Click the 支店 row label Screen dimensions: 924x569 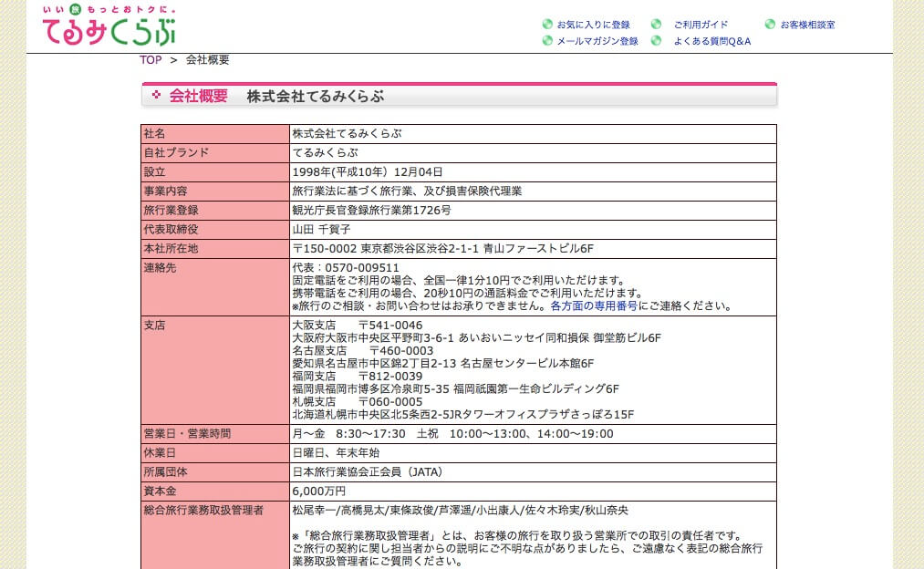point(154,326)
